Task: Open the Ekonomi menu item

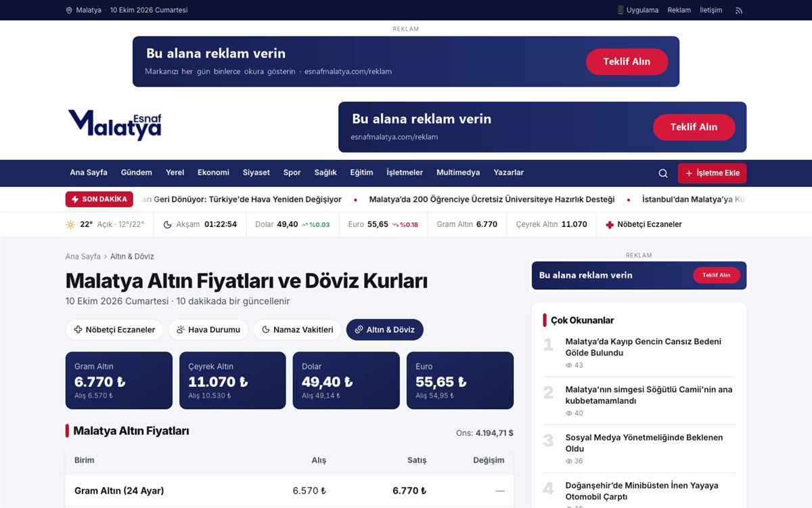Action: 213,173
